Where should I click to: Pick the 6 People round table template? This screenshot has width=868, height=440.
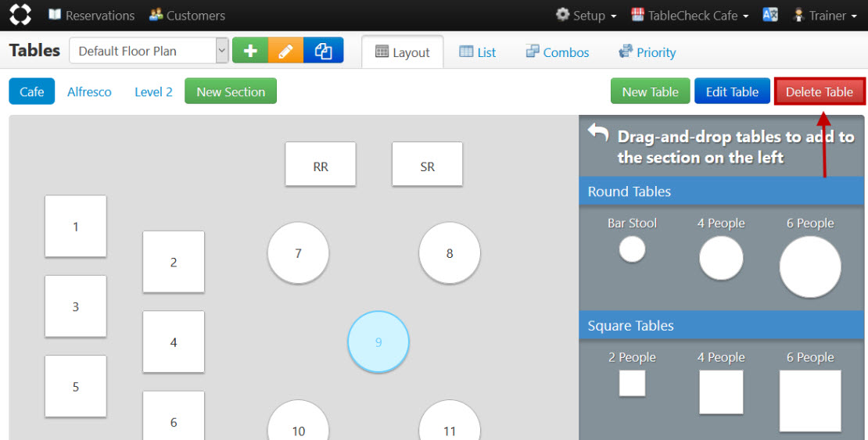point(810,267)
